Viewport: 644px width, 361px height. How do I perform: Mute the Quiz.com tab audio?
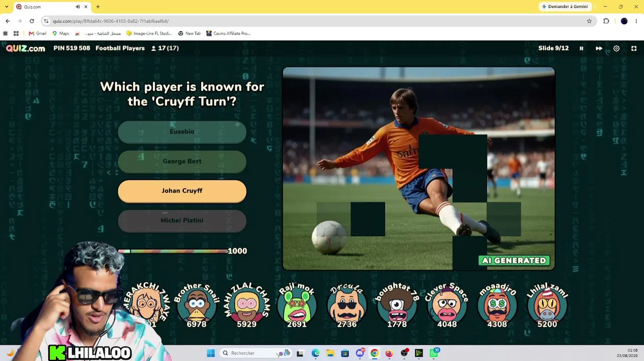pyautogui.click(x=78, y=7)
